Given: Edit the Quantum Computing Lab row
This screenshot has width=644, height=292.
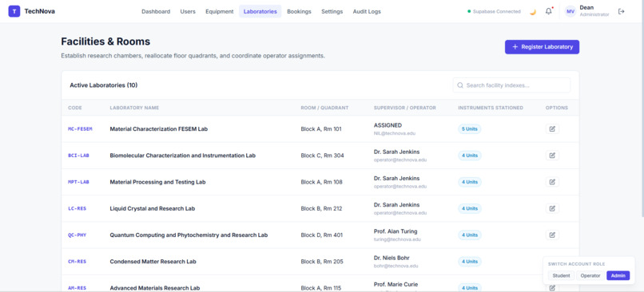Looking at the screenshot, I should pyautogui.click(x=552, y=235).
